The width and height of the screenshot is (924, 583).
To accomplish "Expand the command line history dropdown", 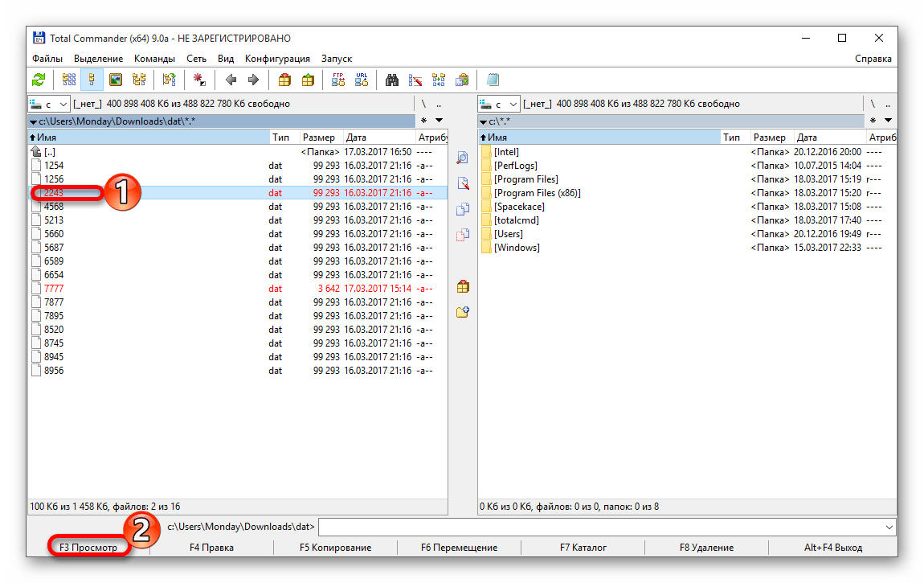I will [x=888, y=527].
